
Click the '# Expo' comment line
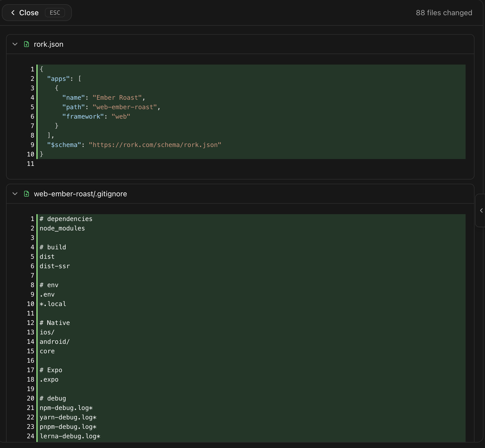click(x=251, y=370)
